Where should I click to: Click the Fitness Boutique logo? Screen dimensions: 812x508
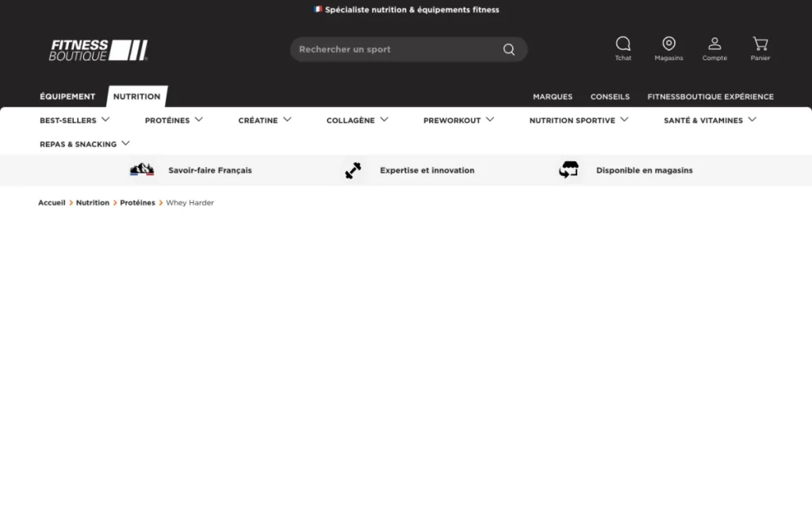tap(98, 50)
